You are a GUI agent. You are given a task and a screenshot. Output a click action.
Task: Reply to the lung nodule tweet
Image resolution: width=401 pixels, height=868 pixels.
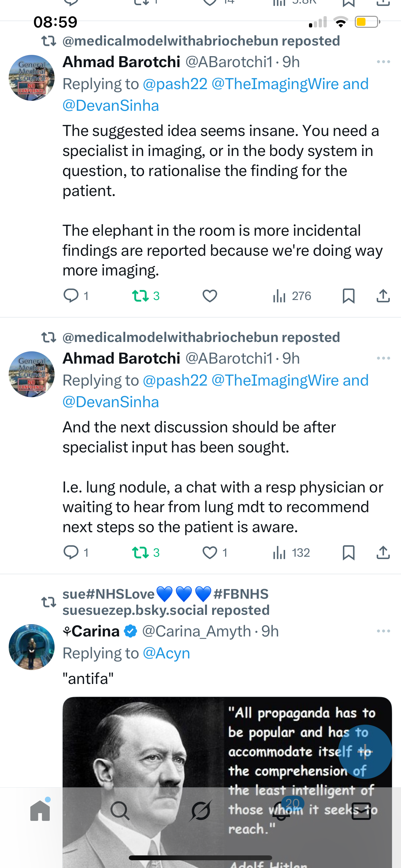(x=71, y=553)
